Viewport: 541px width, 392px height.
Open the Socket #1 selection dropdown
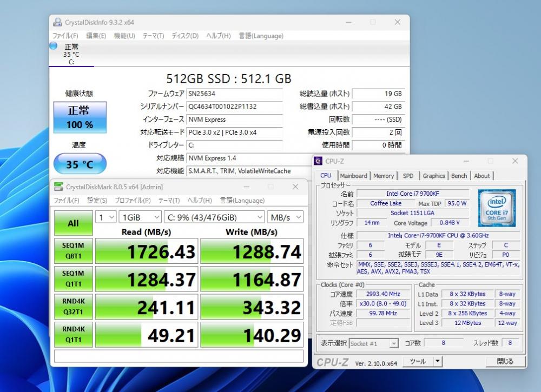[374, 343]
